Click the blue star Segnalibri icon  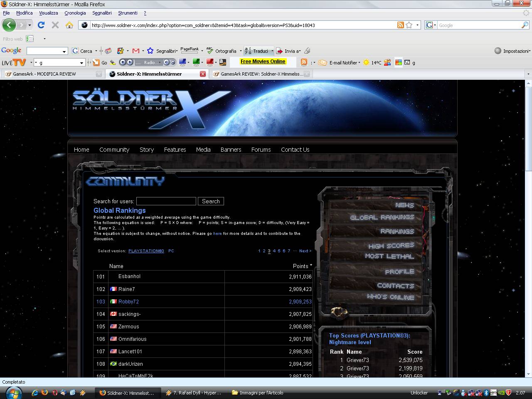(x=150, y=51)
